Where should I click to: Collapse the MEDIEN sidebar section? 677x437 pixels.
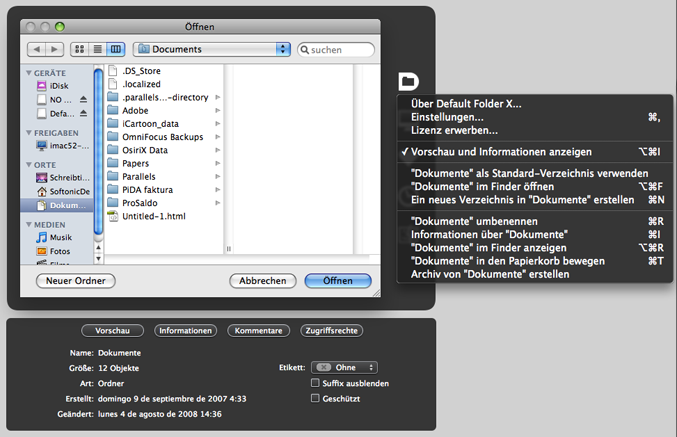click(x=29, y=225)
